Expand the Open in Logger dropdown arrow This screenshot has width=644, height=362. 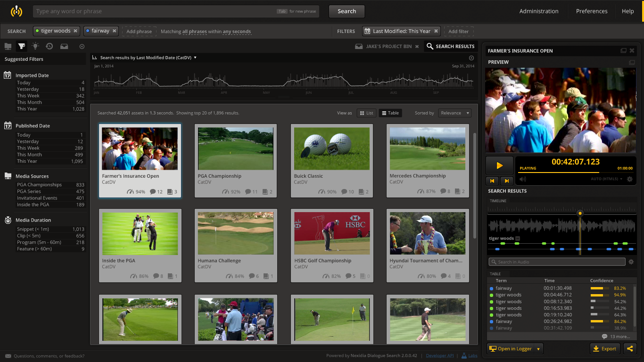tap(538, 349)
